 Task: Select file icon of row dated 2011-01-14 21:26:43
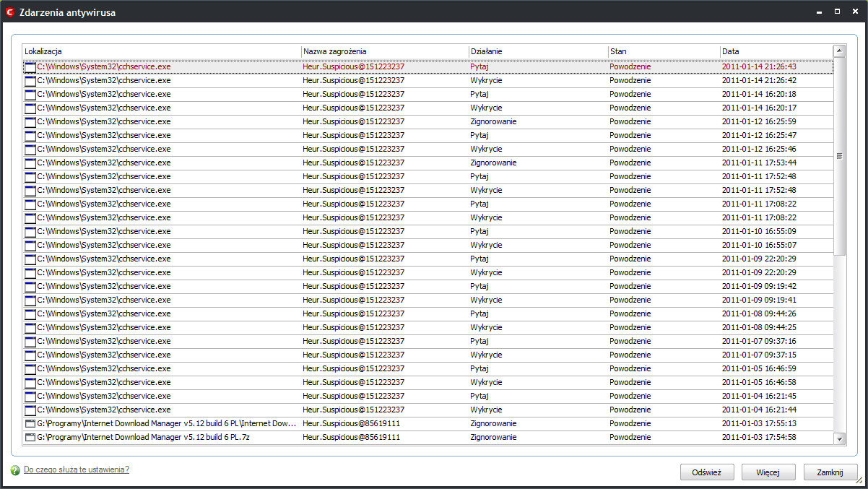30,66
